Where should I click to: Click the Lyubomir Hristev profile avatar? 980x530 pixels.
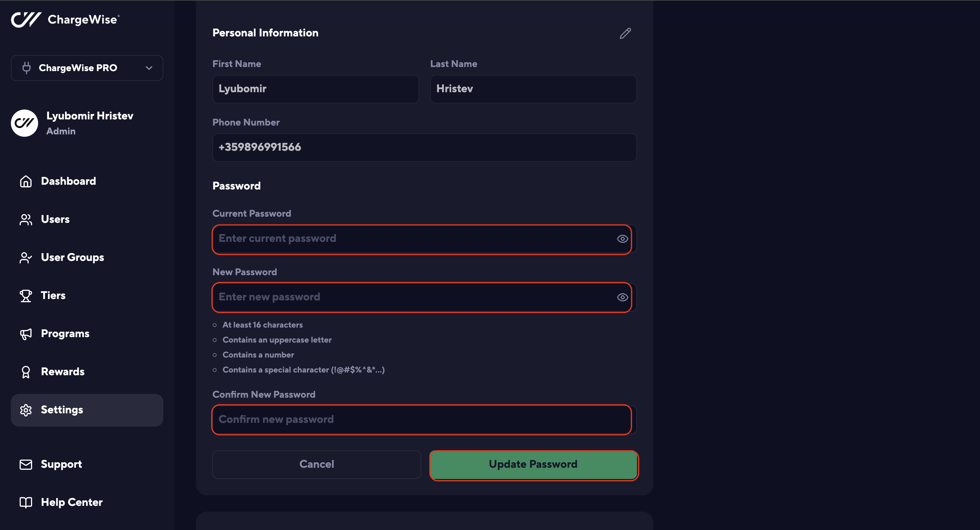24,123
